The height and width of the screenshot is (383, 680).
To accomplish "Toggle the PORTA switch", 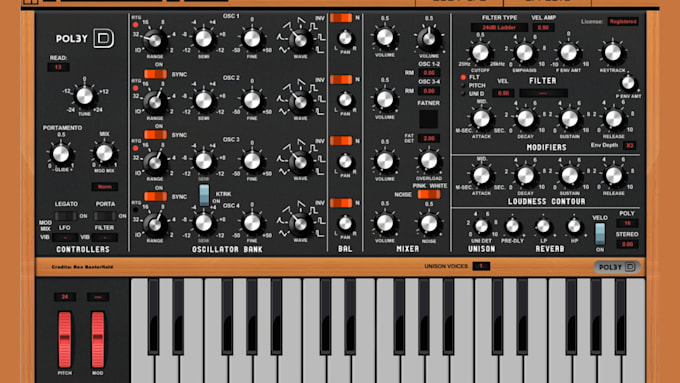I will (x=105, y=216).
